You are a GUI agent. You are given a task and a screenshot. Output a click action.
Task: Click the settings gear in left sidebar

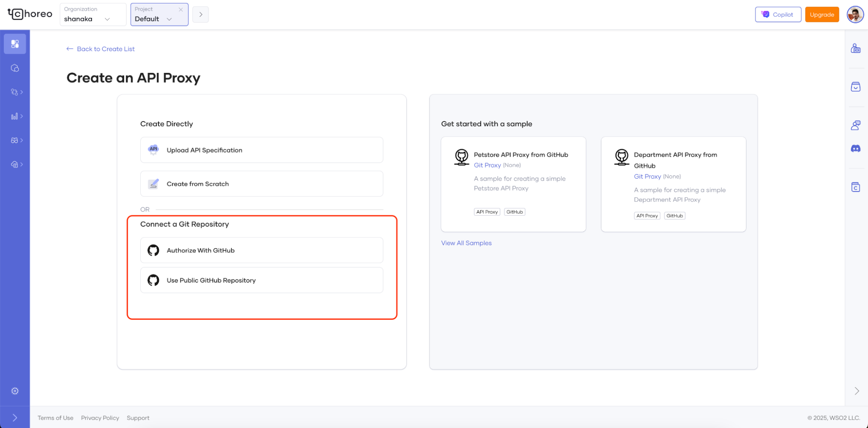click(15, 391)
